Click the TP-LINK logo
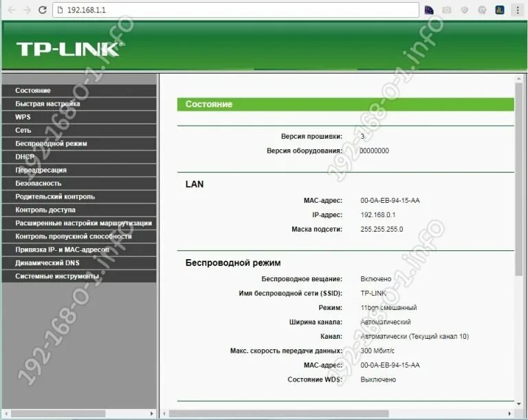The height and width of the screenshot is (420, 528). [x=69, y=49]
